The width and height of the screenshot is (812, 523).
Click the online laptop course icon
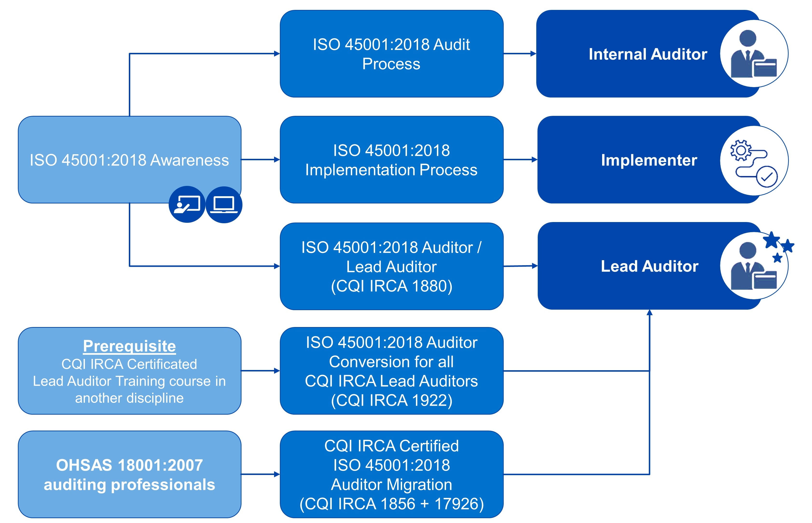point(224,204)
